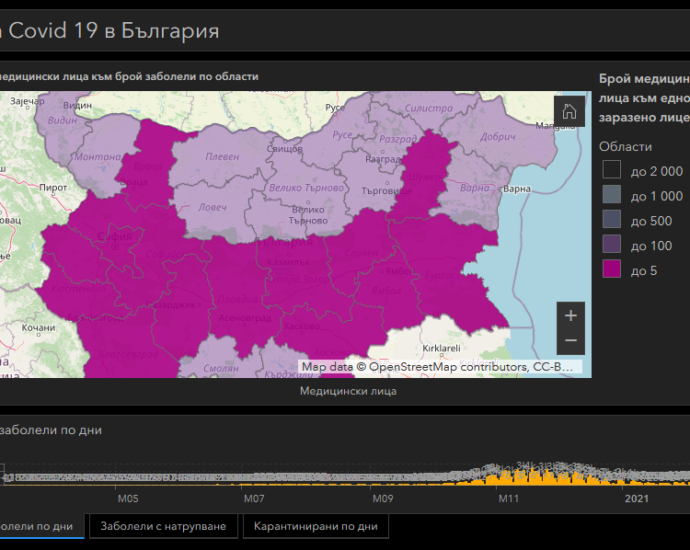Select the Шумен region on map

coord(425,176)
